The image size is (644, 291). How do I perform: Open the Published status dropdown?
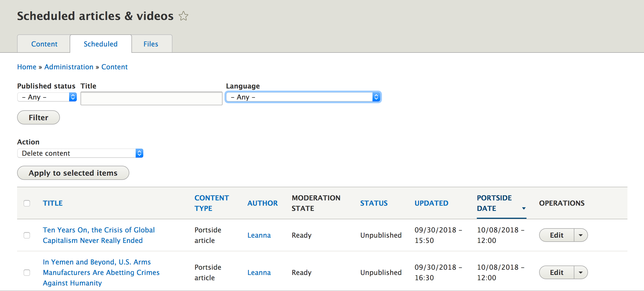[x=47, y=97]
